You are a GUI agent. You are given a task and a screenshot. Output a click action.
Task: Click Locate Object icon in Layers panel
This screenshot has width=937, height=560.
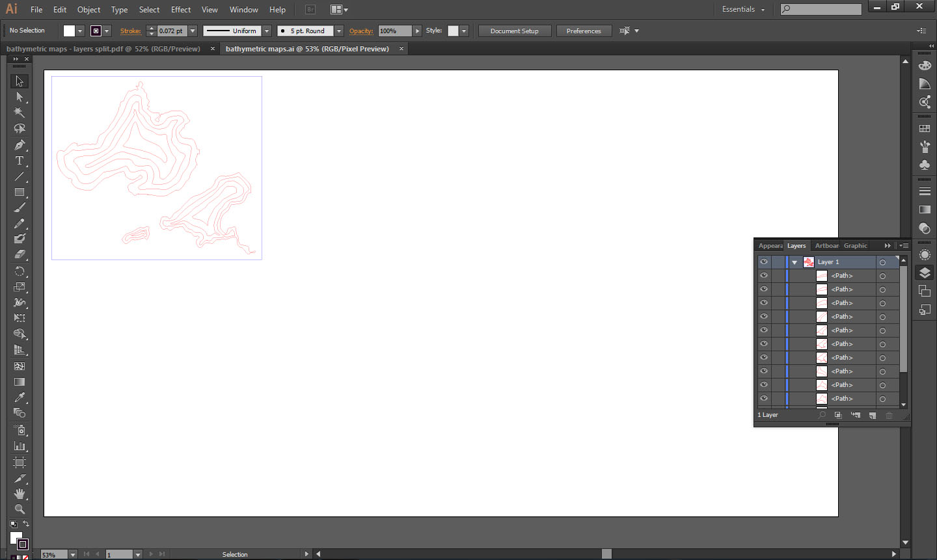[x=822, y=415]
